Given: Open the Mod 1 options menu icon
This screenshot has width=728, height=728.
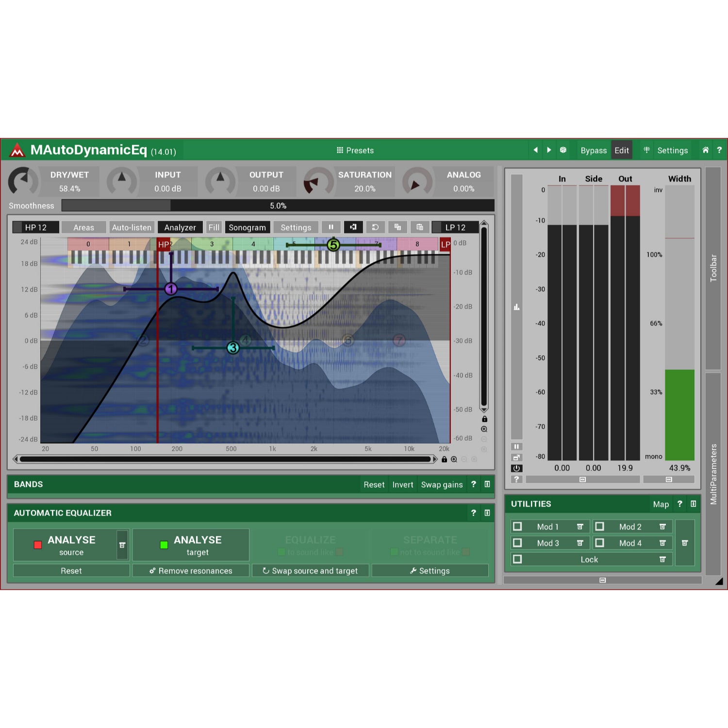Looking at the screenshot, I should (580, 527).
